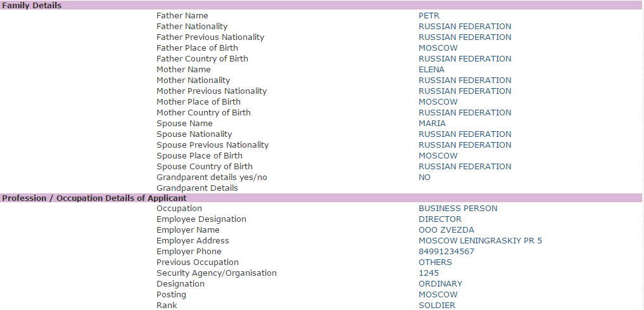644x310 pixels.
Task: Select the Spouse Previous Nationality label
Action: 212,145
